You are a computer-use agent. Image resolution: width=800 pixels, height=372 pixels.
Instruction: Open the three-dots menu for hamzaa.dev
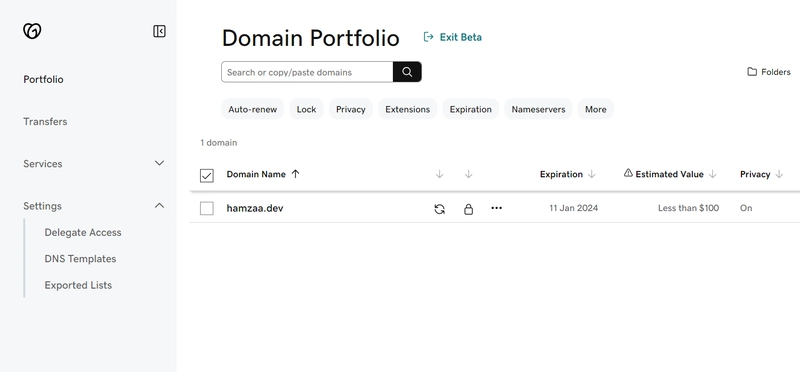[x=496, y=208]
